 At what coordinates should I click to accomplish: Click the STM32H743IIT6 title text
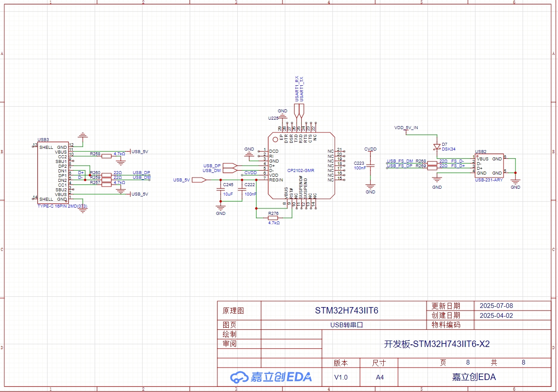pyautogui.click(x=347, y=311)
